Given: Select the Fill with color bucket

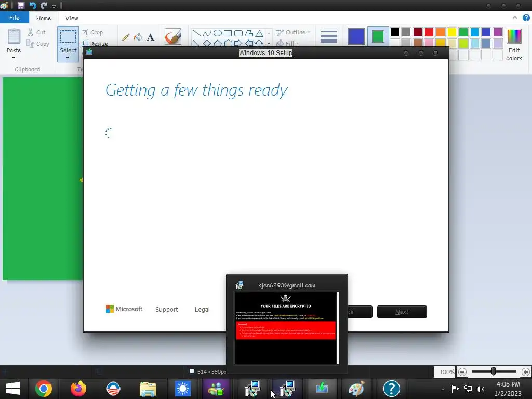Looking at the screenshot, I should point(138,37).
